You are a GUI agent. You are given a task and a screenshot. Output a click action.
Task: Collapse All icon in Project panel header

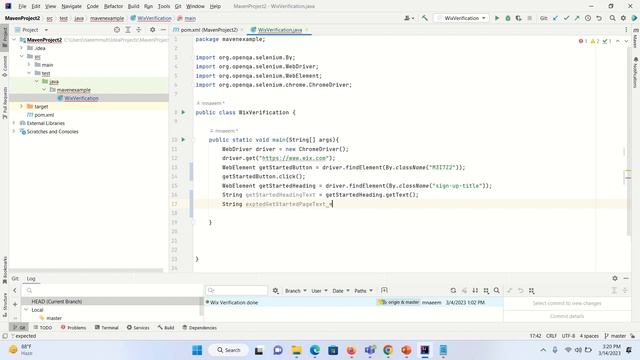[139, 30]
